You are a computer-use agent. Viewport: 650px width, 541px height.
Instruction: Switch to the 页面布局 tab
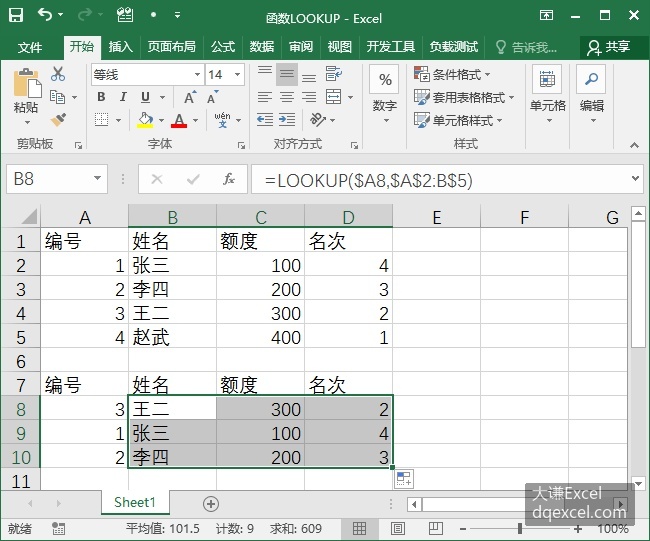tap(172, 46)
